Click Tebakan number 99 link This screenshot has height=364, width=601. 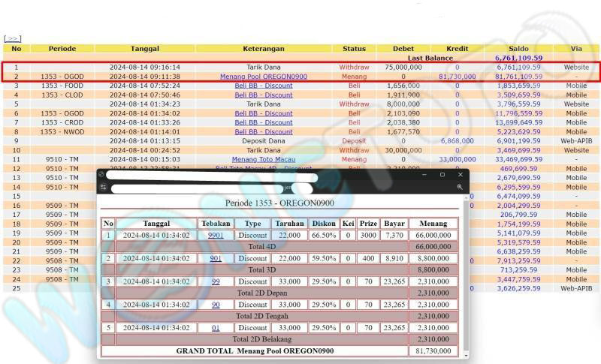[x=216, y=281]
